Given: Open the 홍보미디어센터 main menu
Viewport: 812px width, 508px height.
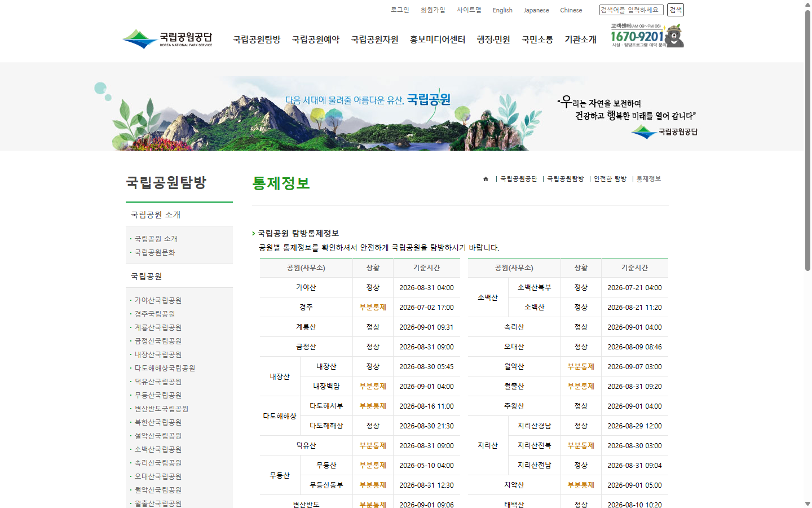Looking at the screenshot, I should [438, 40].
